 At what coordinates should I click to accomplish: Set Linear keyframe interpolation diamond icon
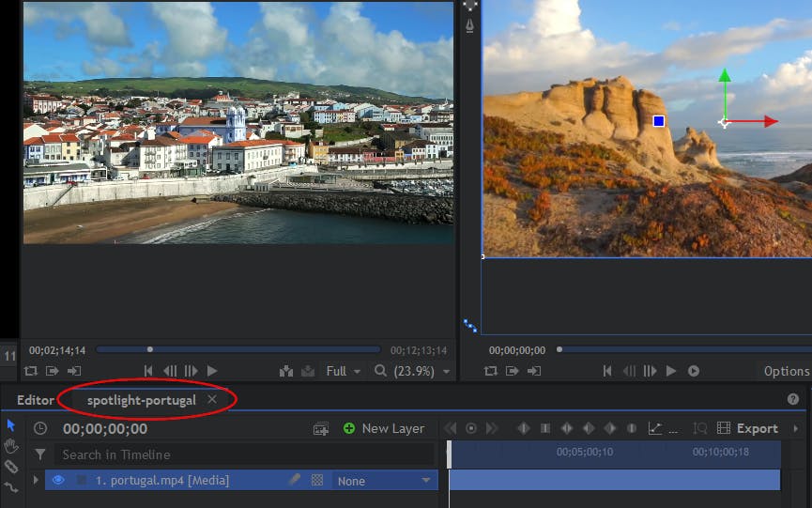point(524,428)
